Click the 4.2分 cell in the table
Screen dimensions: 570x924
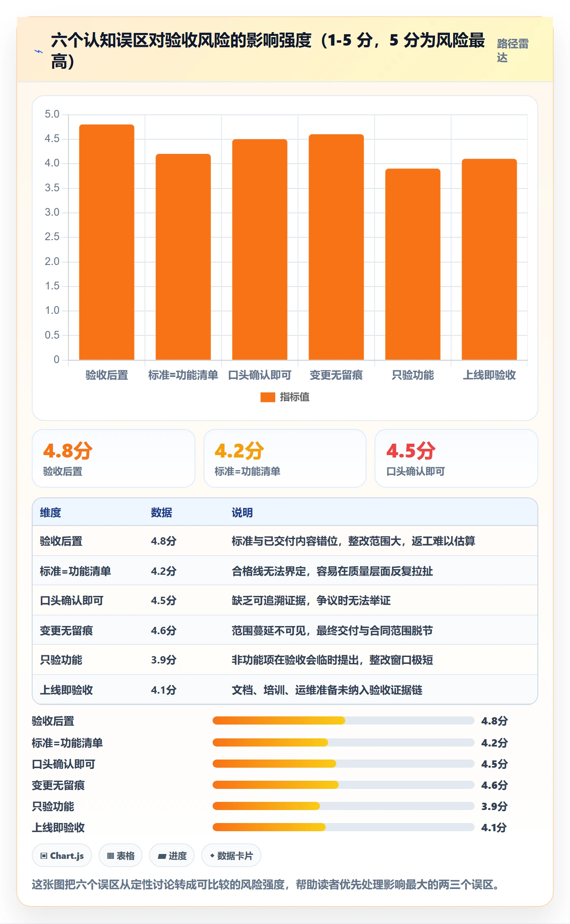[164, 571]
